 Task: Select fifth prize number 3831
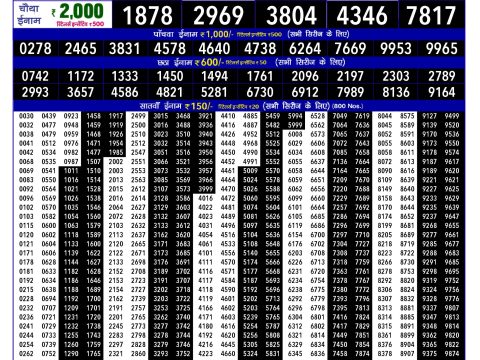pyautogui.click(x=124, y=49)
